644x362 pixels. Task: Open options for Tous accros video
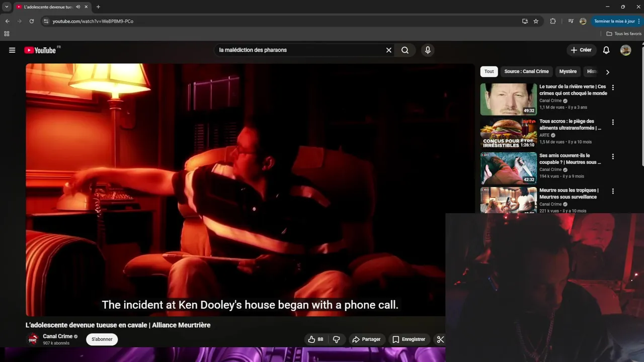613,122
